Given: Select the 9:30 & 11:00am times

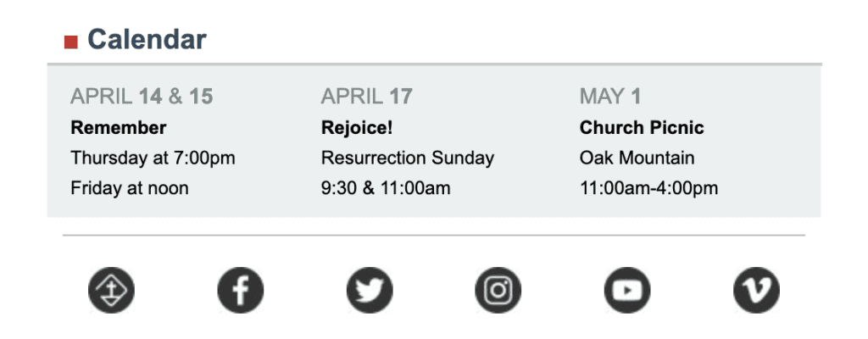Looking at the screenshot, I should coord(386,188).
